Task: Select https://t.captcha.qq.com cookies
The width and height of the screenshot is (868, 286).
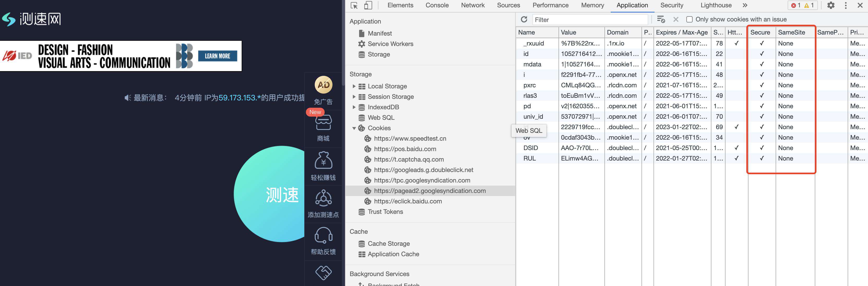Action: 409,159
